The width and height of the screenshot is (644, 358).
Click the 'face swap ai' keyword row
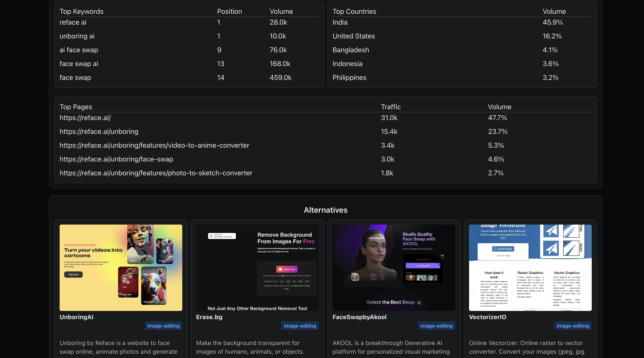tap(79, 64)
